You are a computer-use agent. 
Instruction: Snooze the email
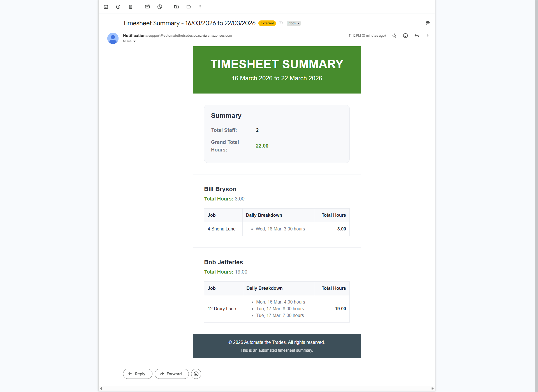159,6
